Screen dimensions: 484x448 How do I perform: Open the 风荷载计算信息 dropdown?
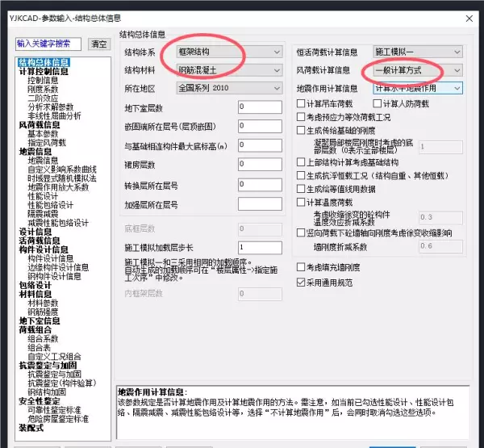point(418,70)
